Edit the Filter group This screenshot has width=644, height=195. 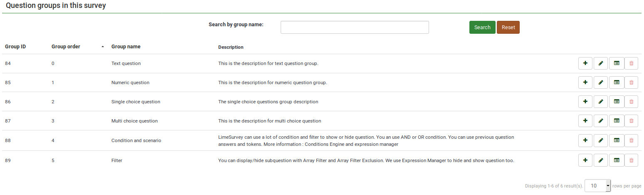click(600, 160)
